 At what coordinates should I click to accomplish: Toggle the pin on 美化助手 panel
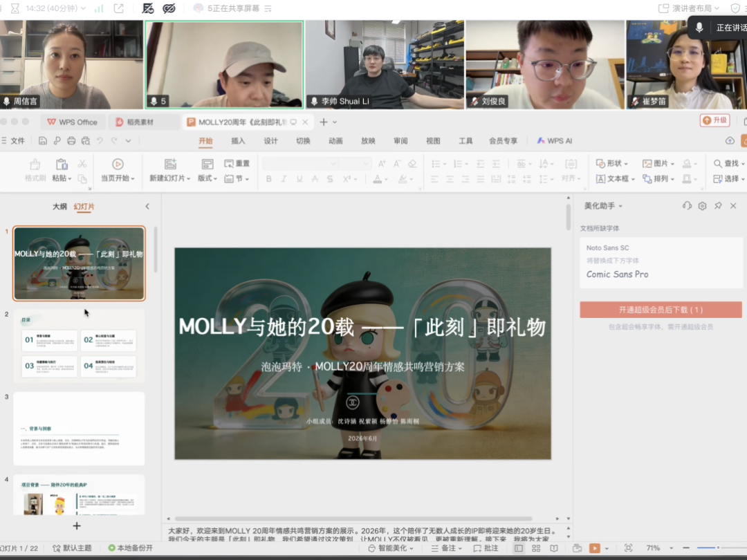pyautogui.click(x=718, y=206)
